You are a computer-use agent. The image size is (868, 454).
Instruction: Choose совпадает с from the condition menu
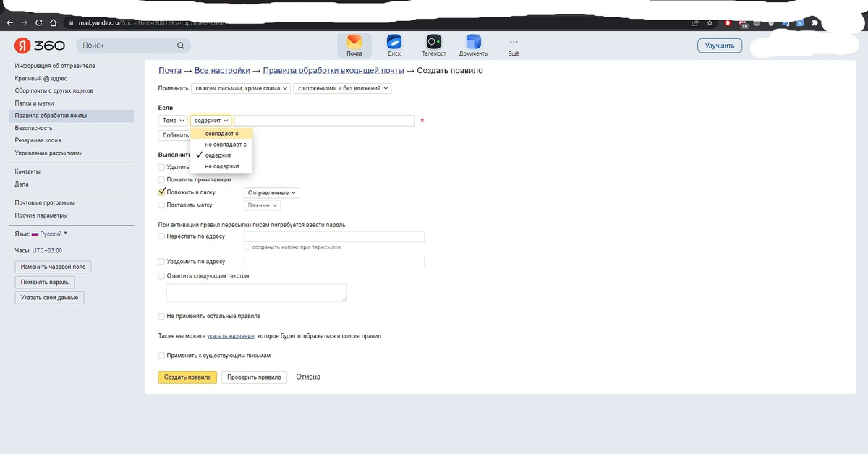[x=221, y=134]
